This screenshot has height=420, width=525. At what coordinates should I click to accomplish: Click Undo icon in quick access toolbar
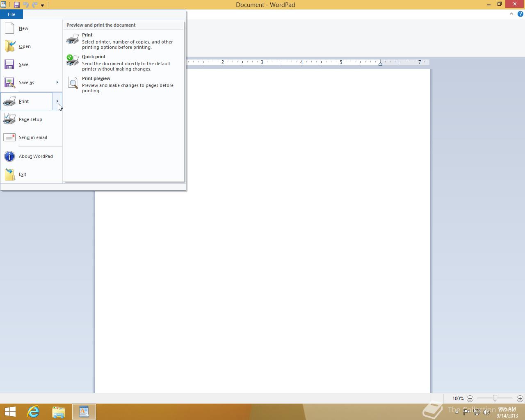[x=26, y=5]
